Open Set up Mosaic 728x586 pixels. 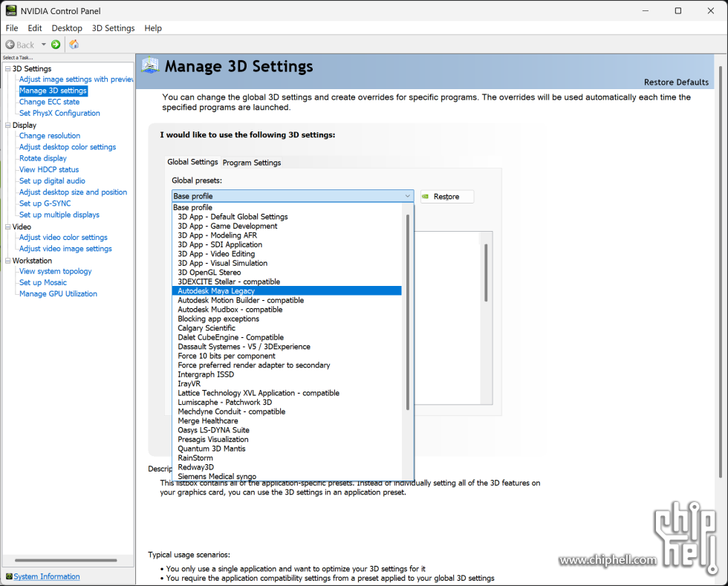tap(43, 282)
